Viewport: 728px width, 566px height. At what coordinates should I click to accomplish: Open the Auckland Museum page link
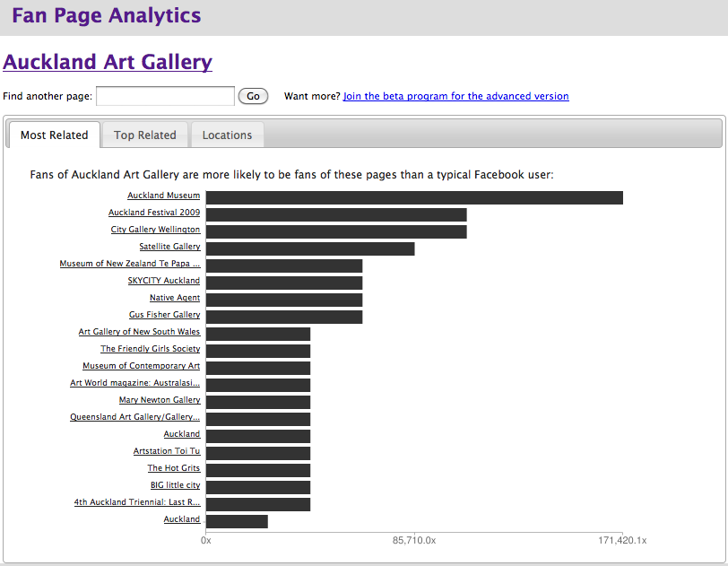coord(163,196)
